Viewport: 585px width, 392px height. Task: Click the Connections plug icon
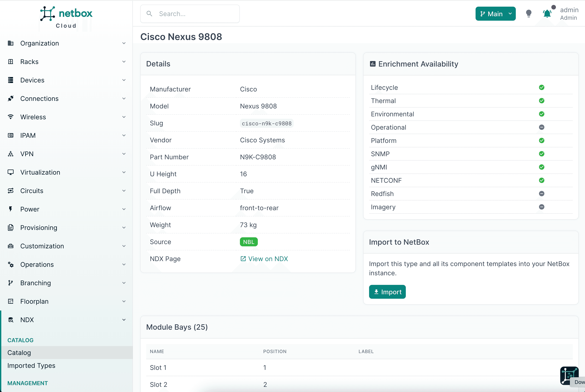(11, 98)
